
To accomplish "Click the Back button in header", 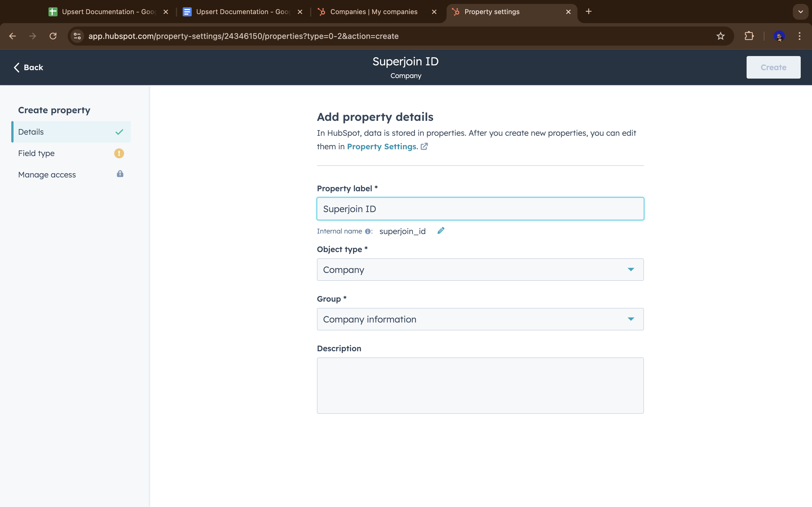I will (28, 67).
